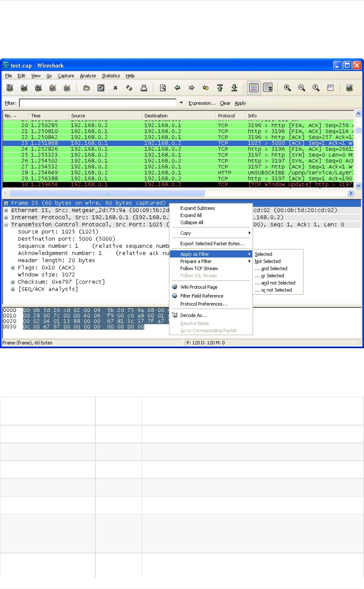Expand the Ethernet II tree node
This screenshot has width=364, height=589.
point(6,211)
